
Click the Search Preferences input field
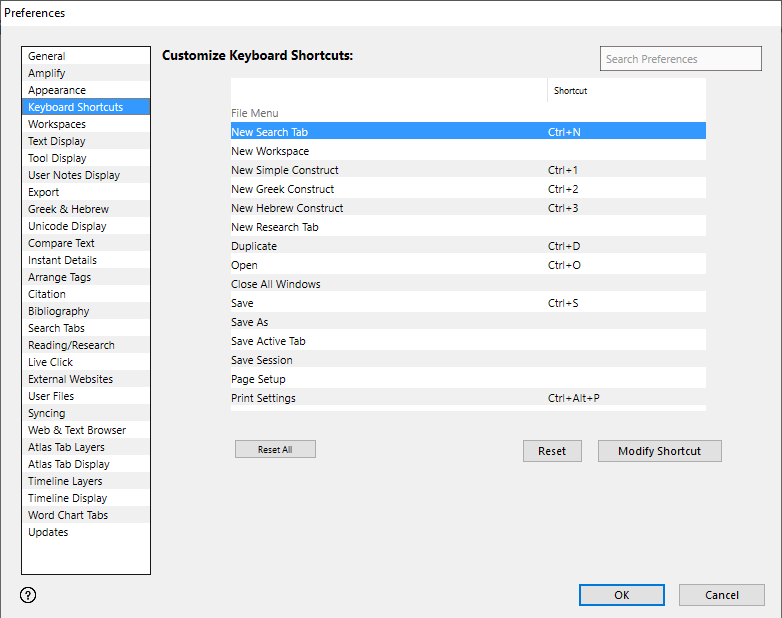pyautogui.click(x=680, y=59)
